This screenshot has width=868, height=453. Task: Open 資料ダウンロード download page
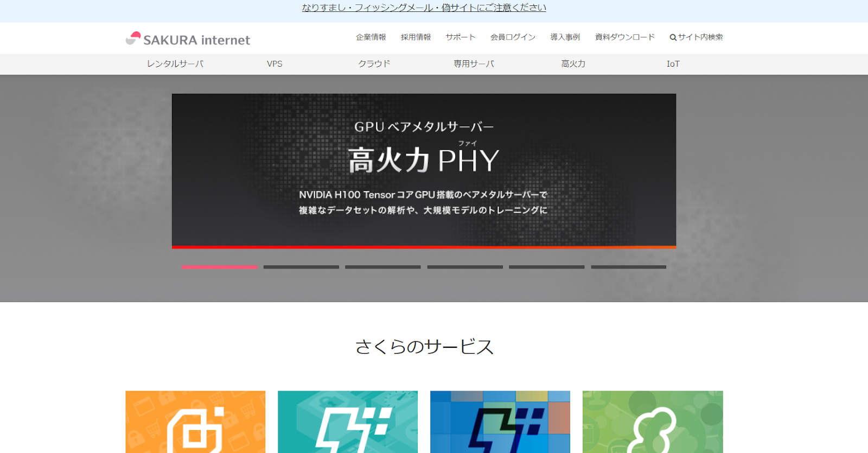coord(625,37)
